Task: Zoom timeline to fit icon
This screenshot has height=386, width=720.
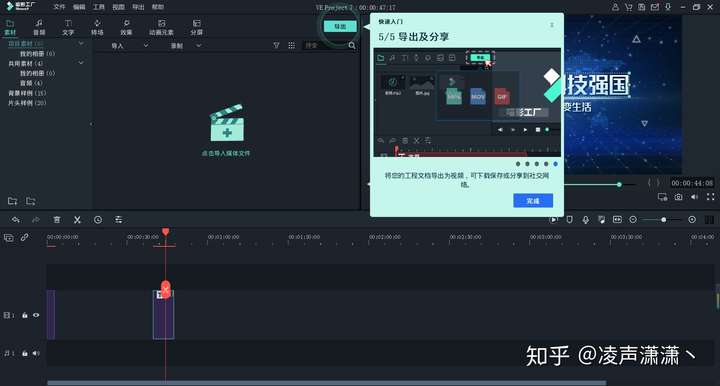Action: tap(617, 220)
